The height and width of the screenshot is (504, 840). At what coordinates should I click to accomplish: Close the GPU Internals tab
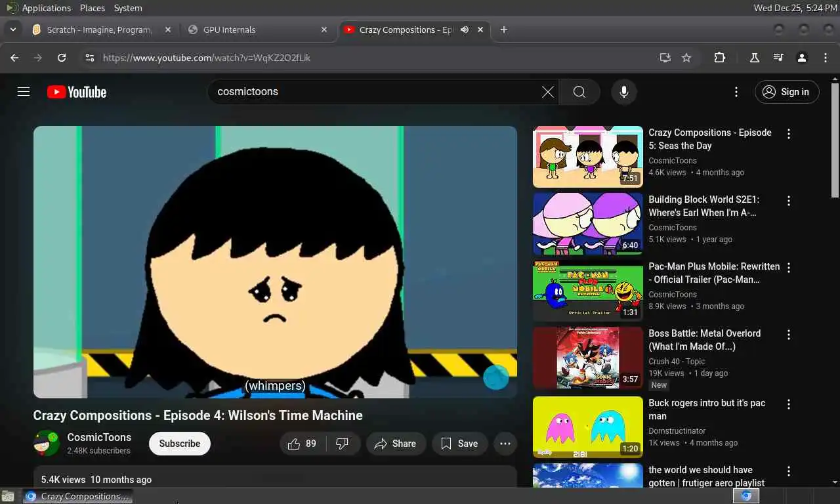point(324,30)
